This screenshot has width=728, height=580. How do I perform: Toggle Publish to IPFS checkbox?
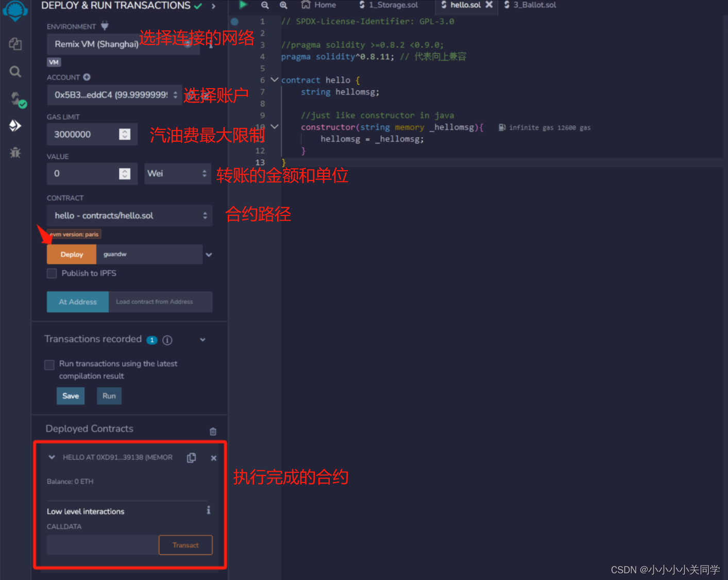(52, 273)
